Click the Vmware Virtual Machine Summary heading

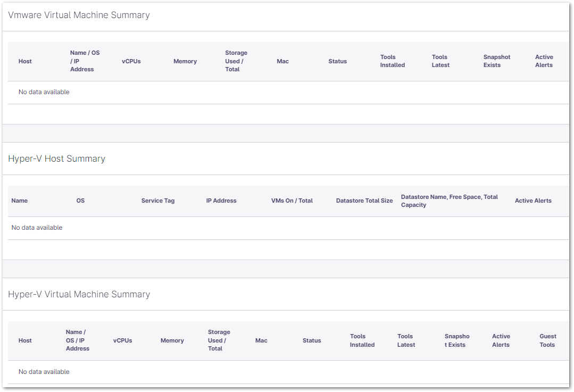pos(79,15)
